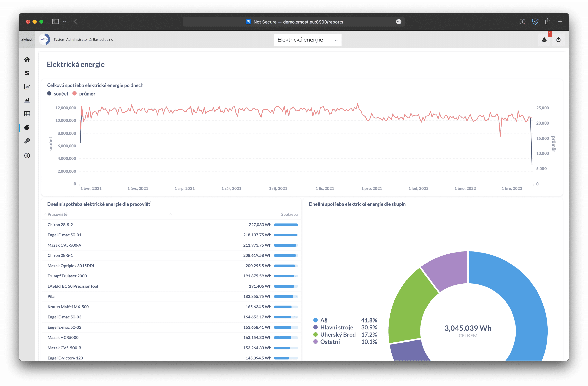Open the settings gears icon in sidebar
The width and height of the screenshot is (588, 386).
tap(27, 141)
